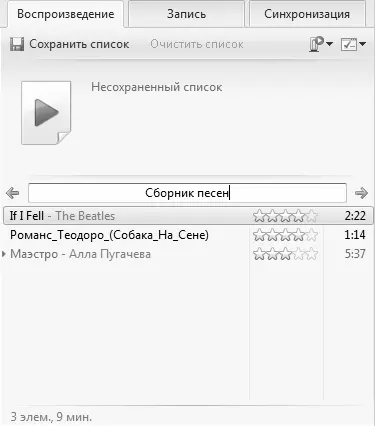Go to previous list with left arrow
The width and height of the screenshot is (375, 426).
coord(13,193)
